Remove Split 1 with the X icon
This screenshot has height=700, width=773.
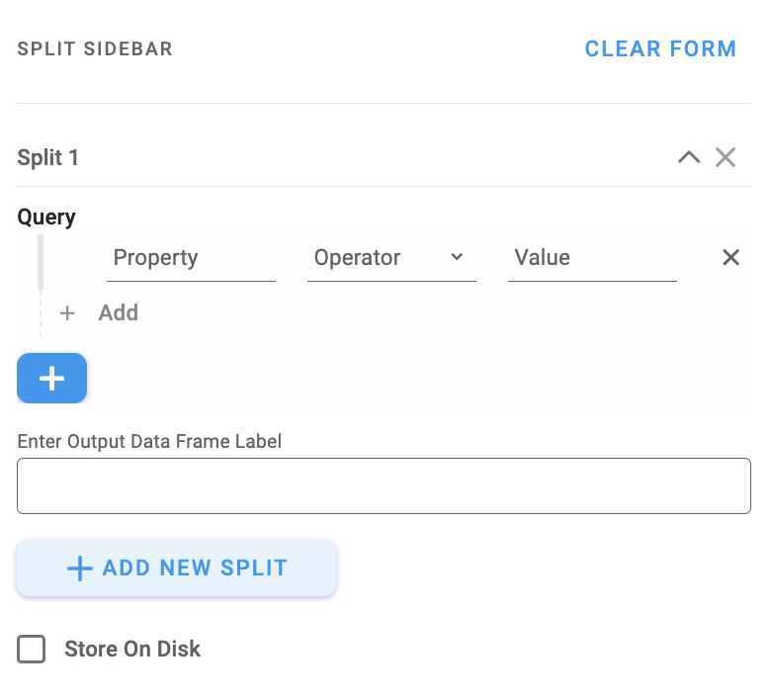pos(726,157)
